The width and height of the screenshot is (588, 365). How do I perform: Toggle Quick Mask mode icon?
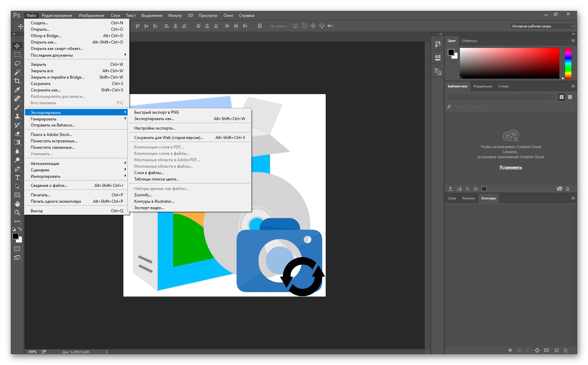click(x=17, y=249)
